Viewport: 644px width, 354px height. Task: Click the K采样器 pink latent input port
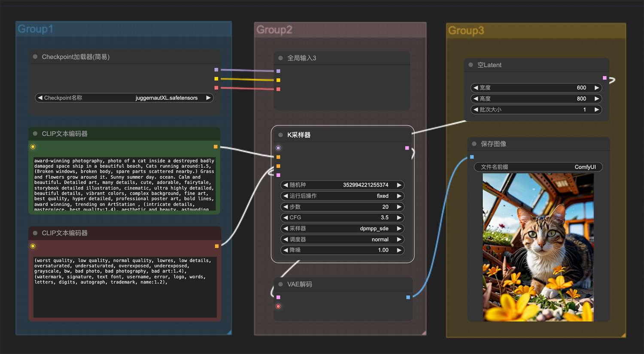point(278,175)
